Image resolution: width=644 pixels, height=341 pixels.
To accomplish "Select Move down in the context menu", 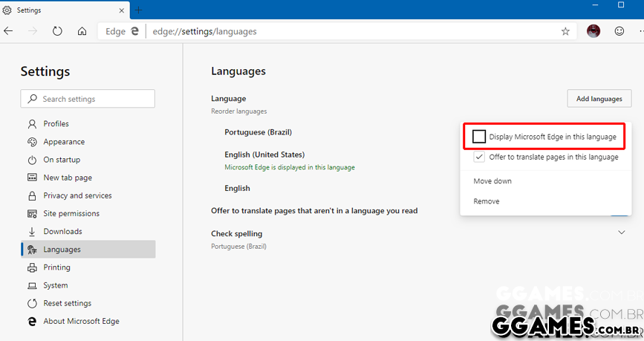I will 492,181.
